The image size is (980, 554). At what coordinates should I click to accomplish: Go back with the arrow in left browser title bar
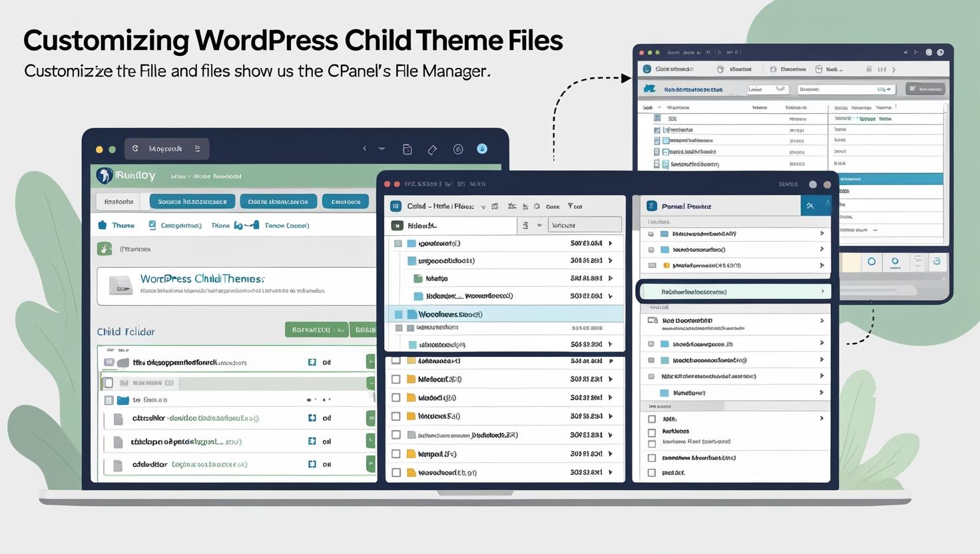[x=364, y=148]
